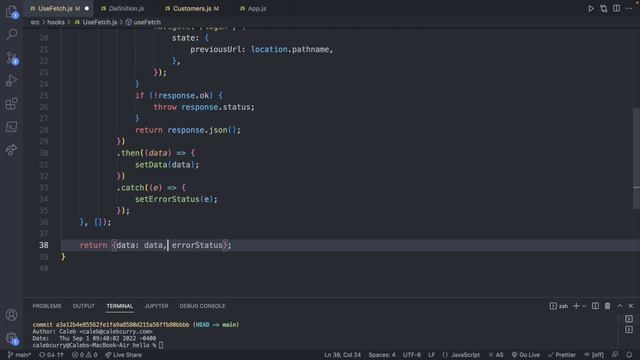
Task: Open the terminal-style activity bar icon below Extensions
Action: (x=11, y=127)
